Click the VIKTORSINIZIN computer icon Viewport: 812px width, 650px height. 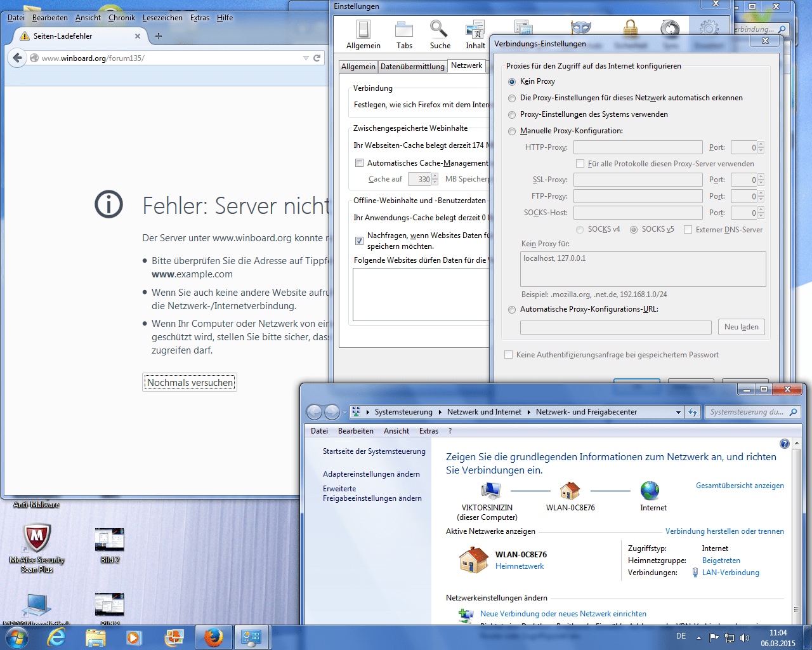pyautogui.click(x=490, y=491)
